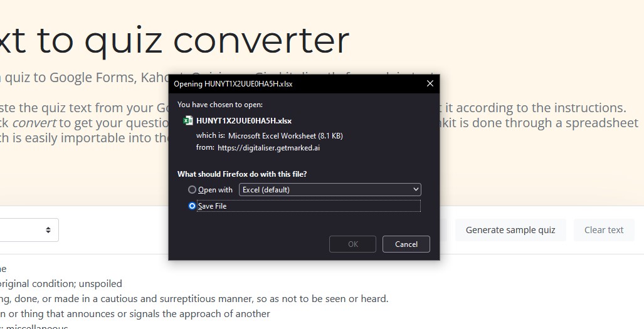The height and width of the screenshot is (329, 644).
Task: Click the 'You have chosen to open:' text
Action: coord(220,105)
